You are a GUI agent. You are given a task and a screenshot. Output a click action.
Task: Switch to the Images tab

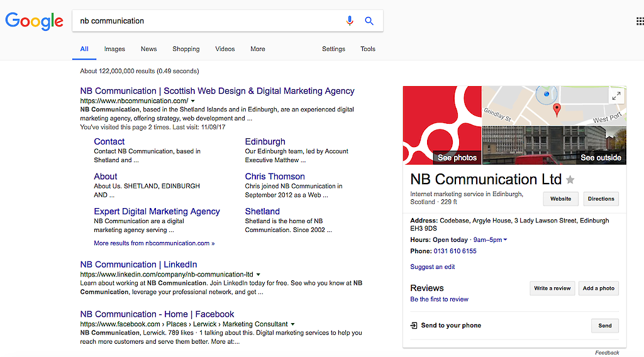114,49
